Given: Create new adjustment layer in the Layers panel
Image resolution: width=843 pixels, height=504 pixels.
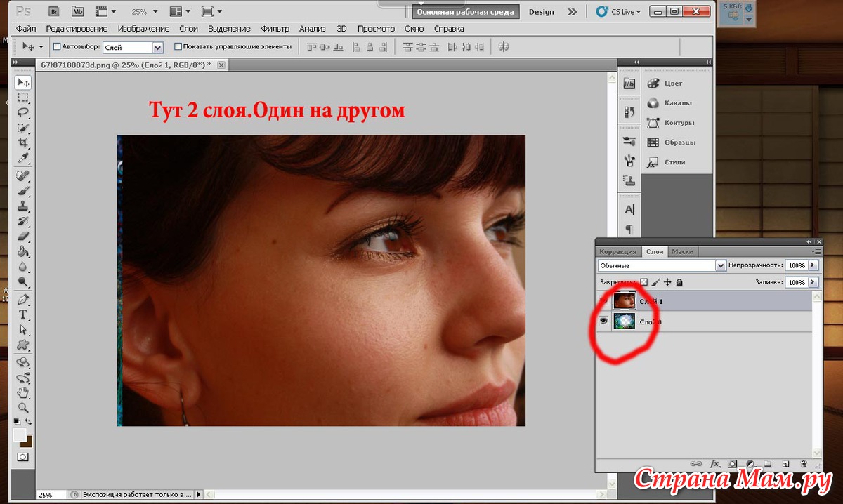Looking at the screenshot, I should [x=750, y=464].
